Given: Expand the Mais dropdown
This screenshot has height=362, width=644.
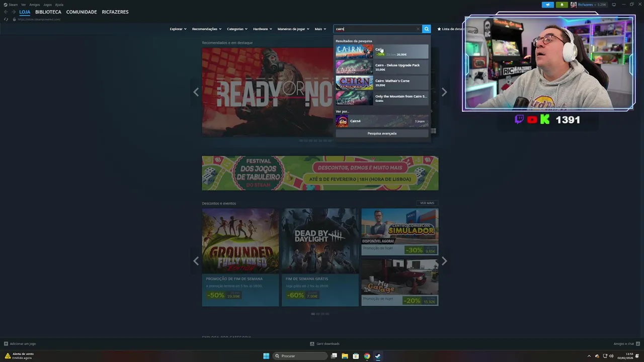Looking at the screenshot, I should [320, 29].
